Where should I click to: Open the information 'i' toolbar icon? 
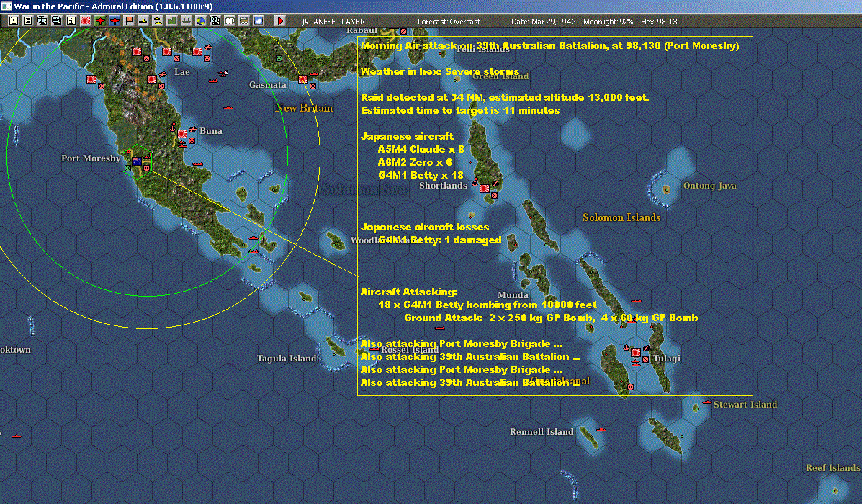[x=71, y=21]
